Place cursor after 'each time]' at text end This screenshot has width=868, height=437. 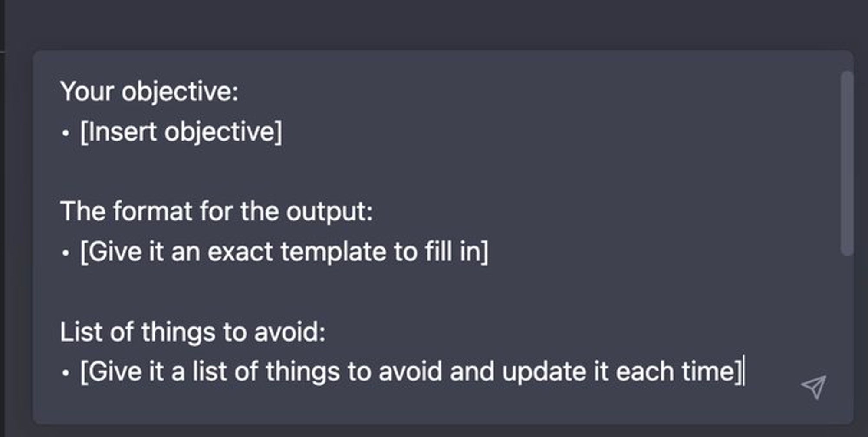(744, 372)
